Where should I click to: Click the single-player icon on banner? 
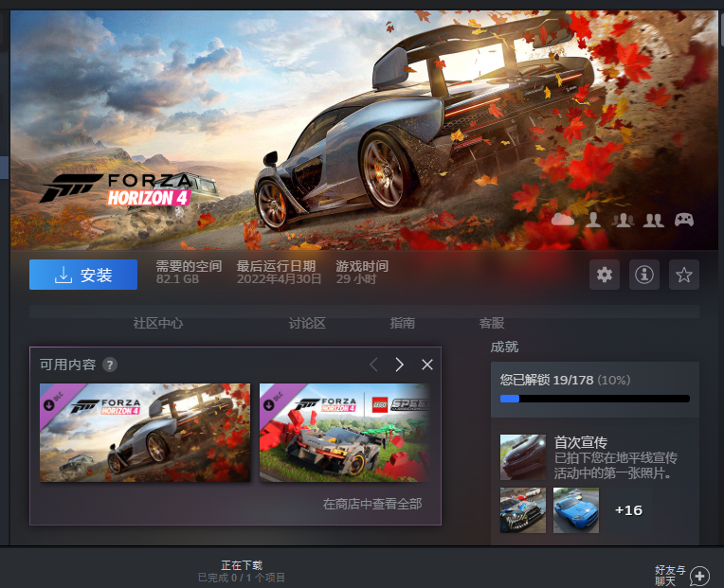593,220
